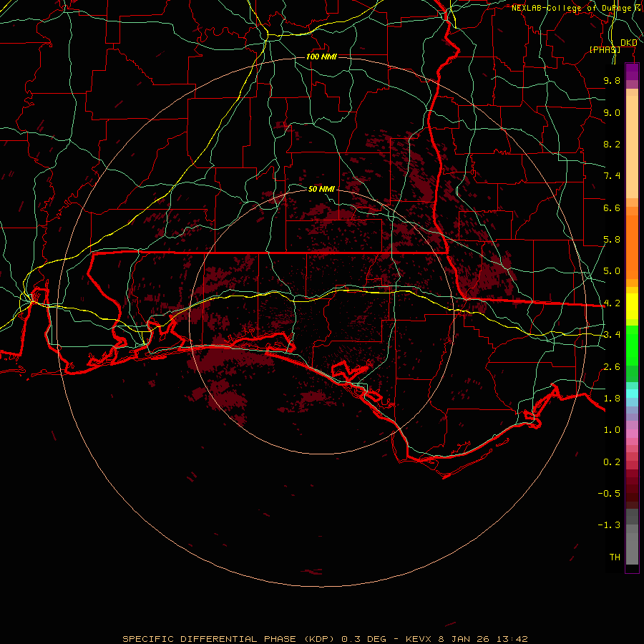Click the orange segment of the color bar
644x644 pixels.
[632, 246]
